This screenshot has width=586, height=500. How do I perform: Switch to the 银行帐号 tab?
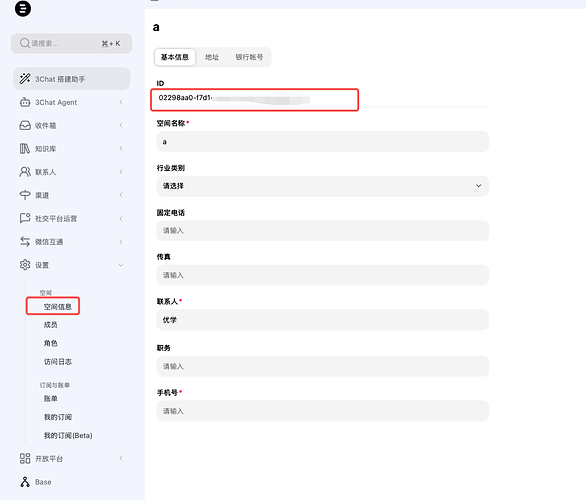(x=249, y=57)
